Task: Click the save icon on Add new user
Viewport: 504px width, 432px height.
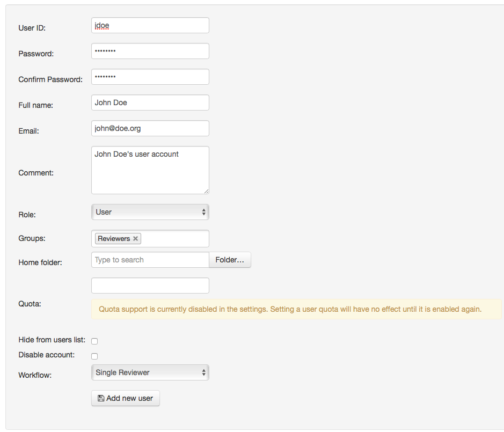Action: [x=101, y=398]
